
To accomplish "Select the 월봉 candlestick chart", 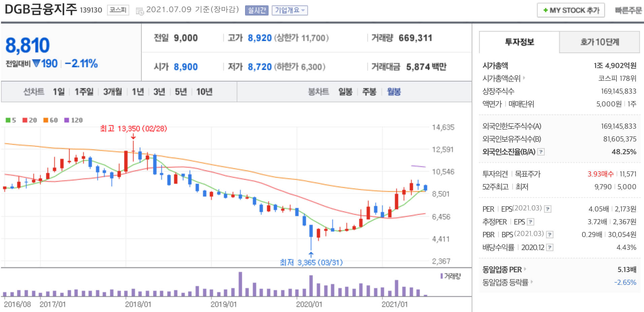I will (x=394, y=92).
